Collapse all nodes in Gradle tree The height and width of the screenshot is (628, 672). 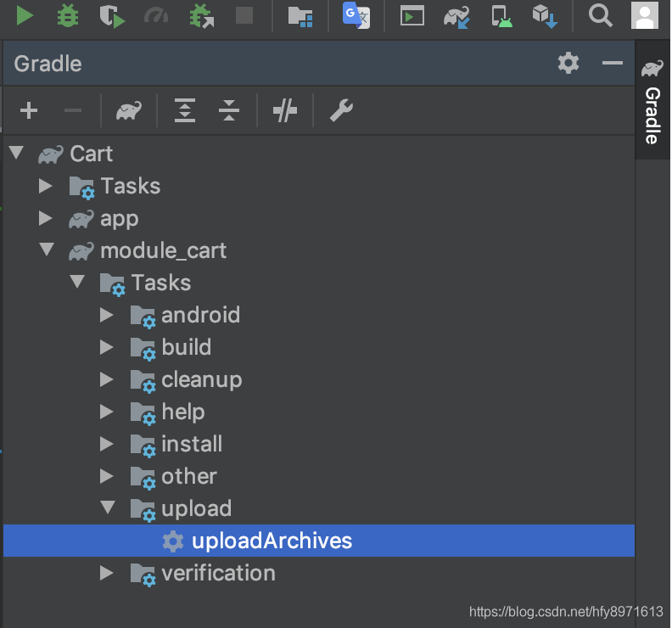pyautogui.click(x=229, y=110)
